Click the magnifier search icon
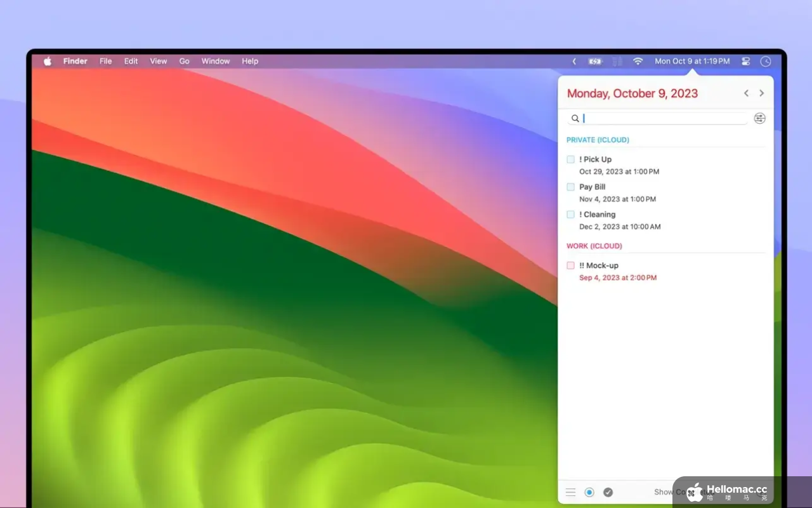Image resolution: width=812 pixels, height=508 pixels. 575,118
